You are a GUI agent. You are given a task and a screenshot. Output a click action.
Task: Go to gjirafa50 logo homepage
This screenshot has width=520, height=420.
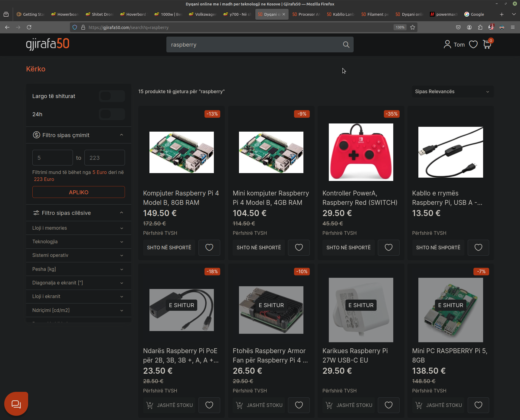coord(47,44)
